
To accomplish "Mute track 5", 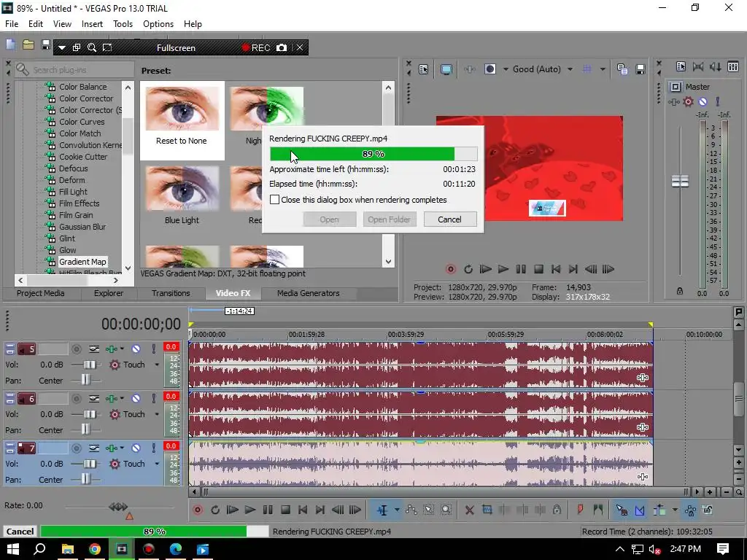I will tap(136, 349).
